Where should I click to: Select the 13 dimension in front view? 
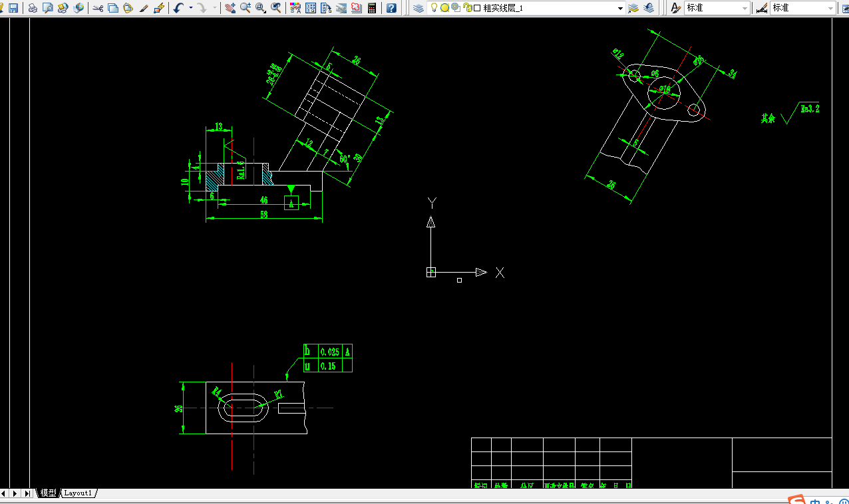click(218, 127)
